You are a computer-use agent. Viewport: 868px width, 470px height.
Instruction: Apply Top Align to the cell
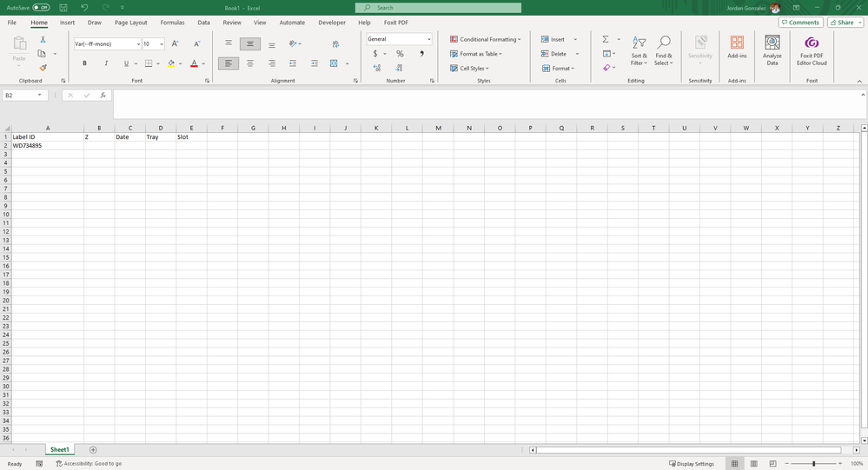[x=228, y=43]
